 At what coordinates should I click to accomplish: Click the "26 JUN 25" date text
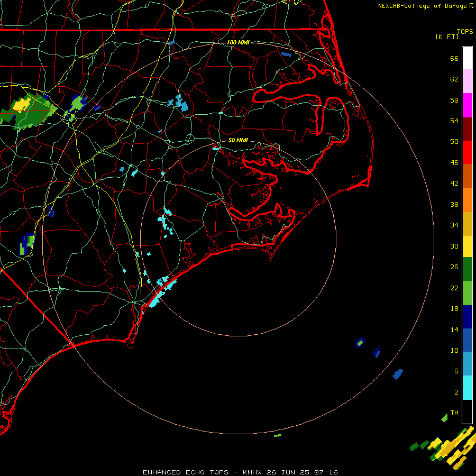click(288, 472)
